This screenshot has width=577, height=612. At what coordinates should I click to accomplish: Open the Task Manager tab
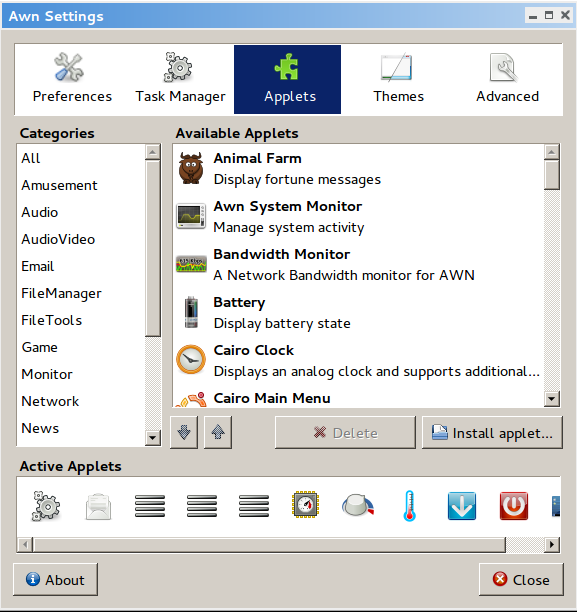click(180, 79)
